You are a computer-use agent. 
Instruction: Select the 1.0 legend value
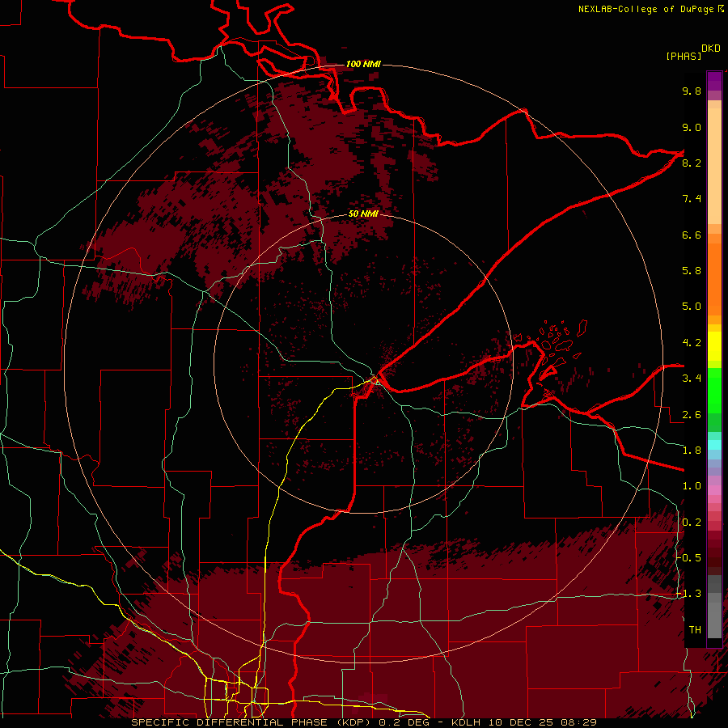point(692,486)
